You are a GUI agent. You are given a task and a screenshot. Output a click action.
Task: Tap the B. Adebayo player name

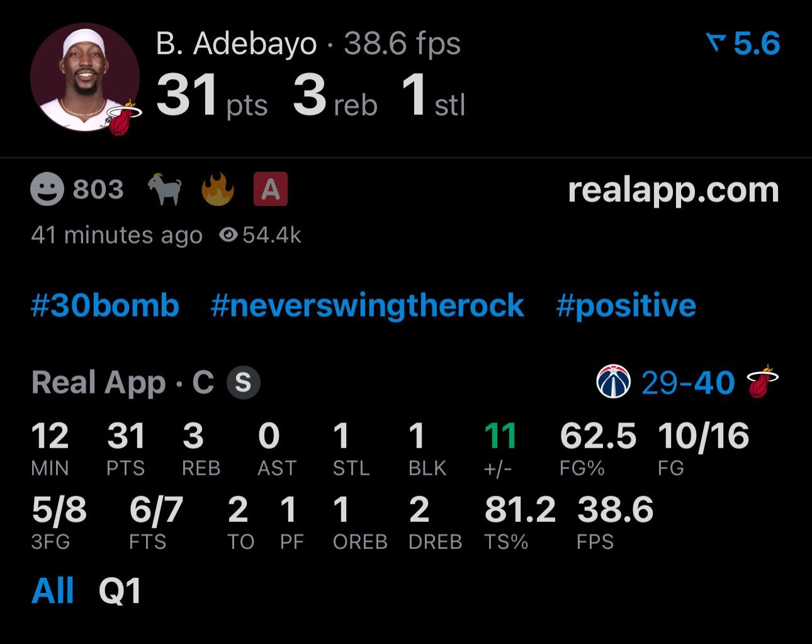coord(237,44)
